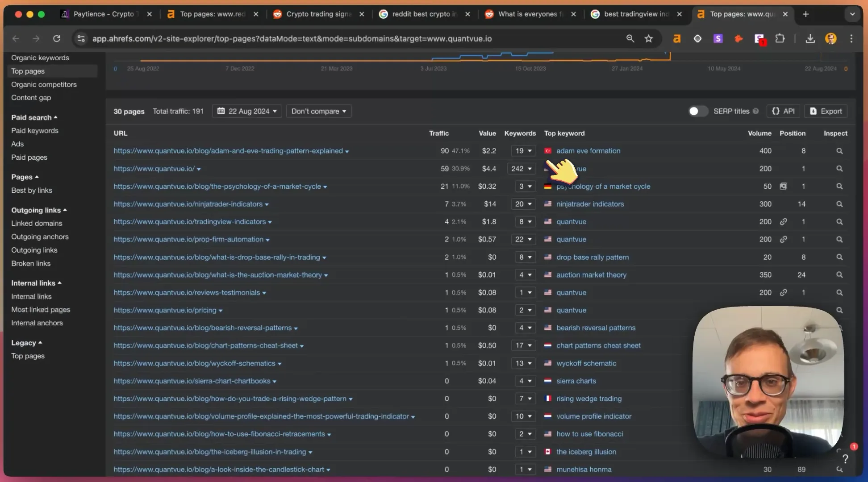Collapse the Outgoing links sidebar section

coord(39,210)
